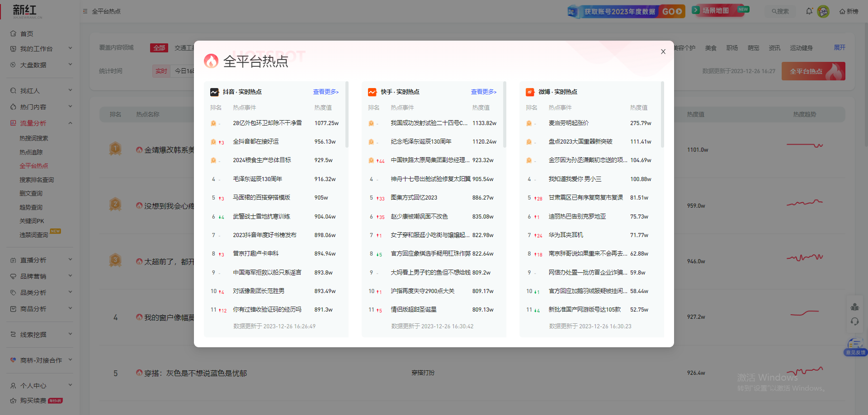Click the 微博 platform icon in popup
This screenshot has width=868, height=415.
click(530, 92)
